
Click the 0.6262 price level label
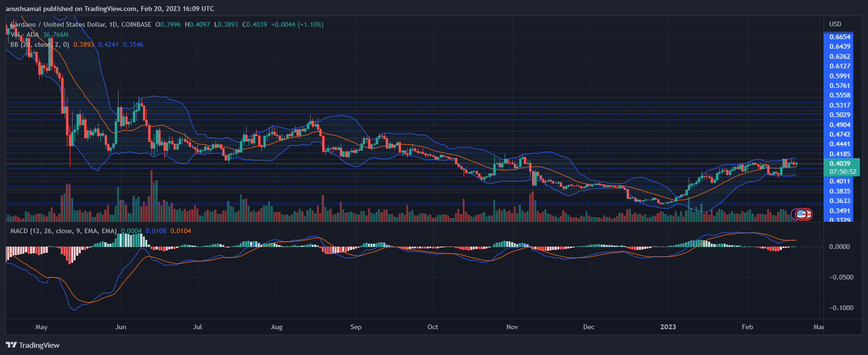click(x=840, y=56)
